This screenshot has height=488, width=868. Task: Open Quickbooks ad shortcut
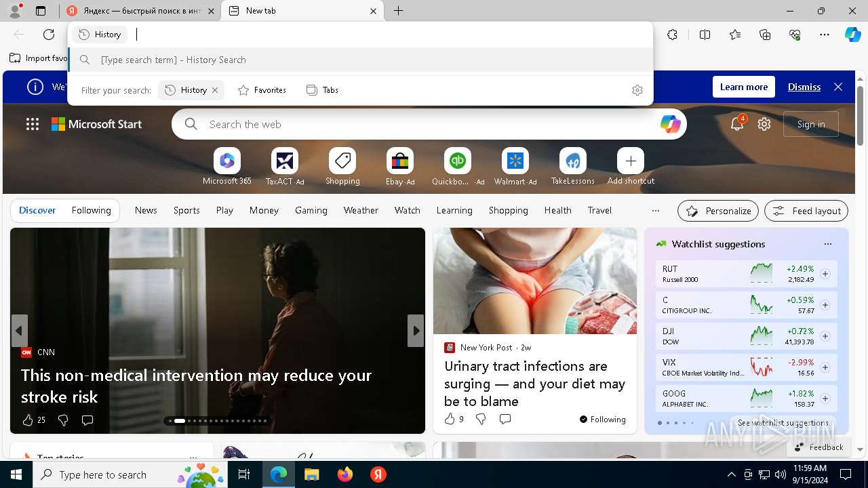point(458,167)
